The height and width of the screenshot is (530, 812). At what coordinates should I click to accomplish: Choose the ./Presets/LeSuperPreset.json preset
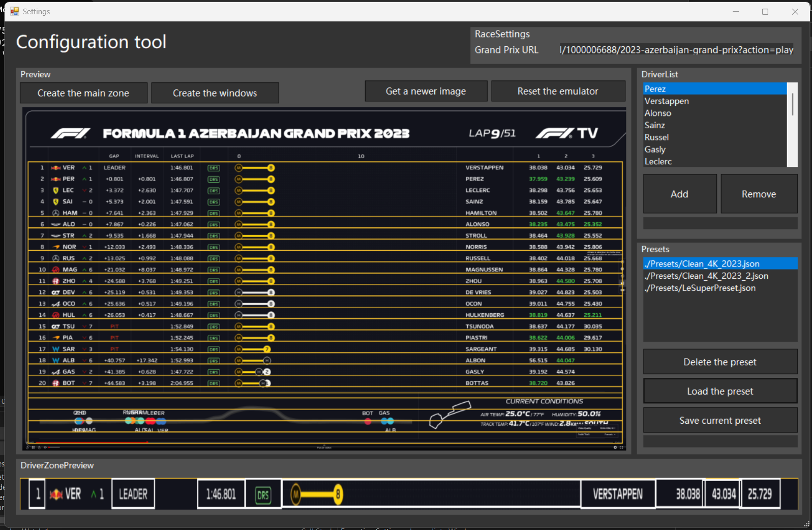[x=720, y=288]
